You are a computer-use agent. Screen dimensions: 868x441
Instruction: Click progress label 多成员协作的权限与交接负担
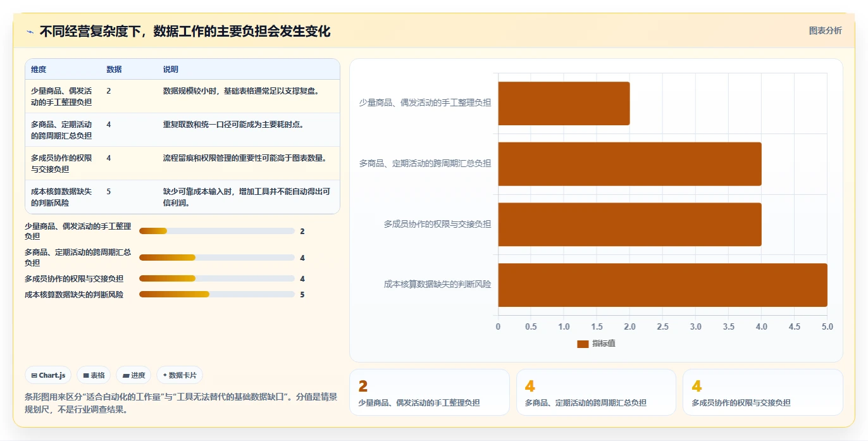click(74, 278)
